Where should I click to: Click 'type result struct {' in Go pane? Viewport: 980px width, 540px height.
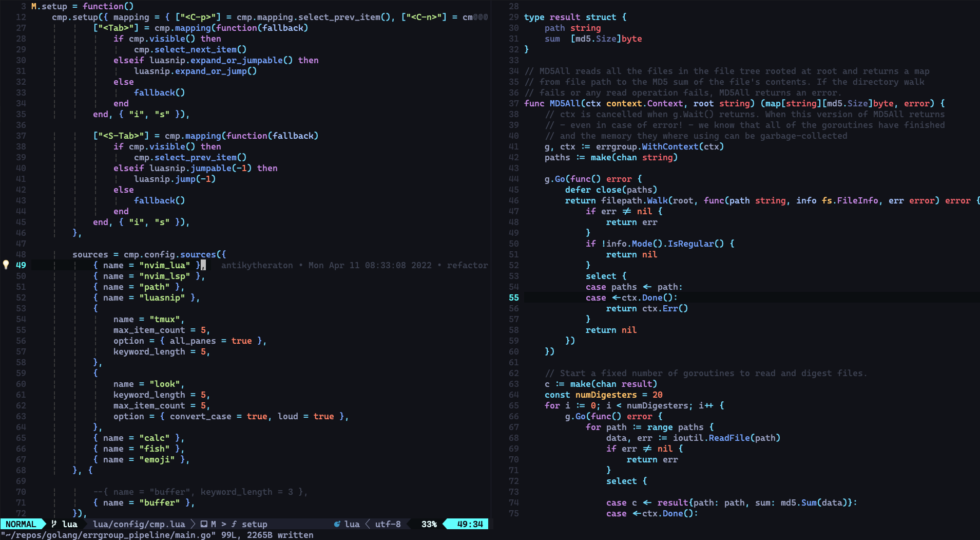[x=575, y=17]
